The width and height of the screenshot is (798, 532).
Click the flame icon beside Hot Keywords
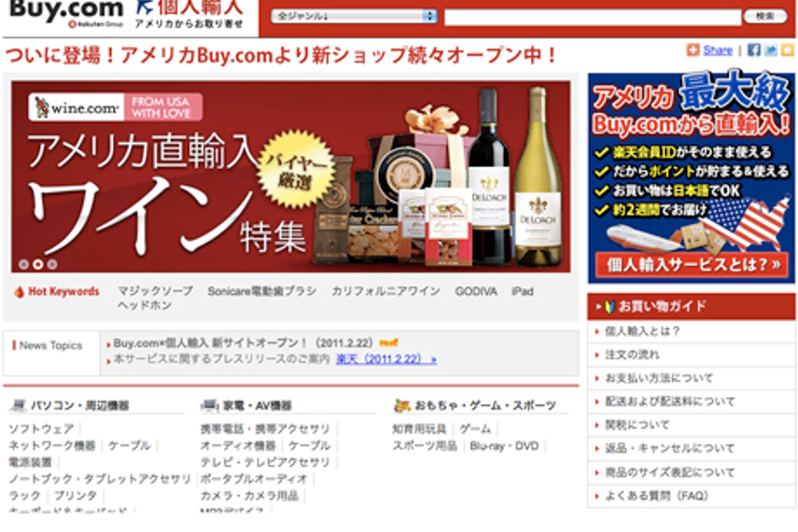[x=20, y=292]
